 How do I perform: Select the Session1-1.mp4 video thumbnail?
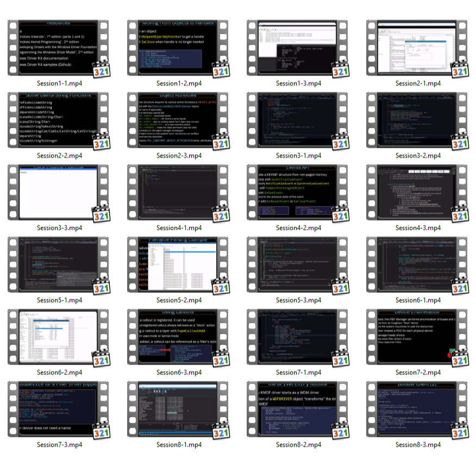pyautogui.click(x=58, y=48)
